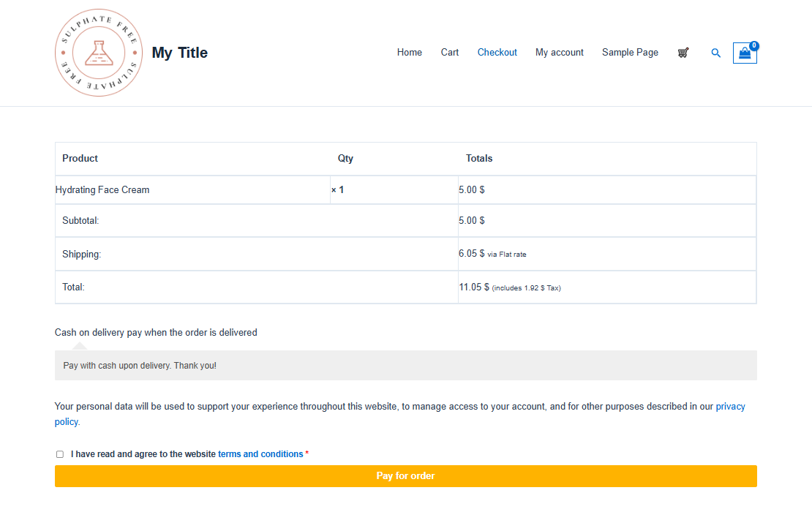
Task: Select the Checkout menu item
Action: (x=497, y=52)
